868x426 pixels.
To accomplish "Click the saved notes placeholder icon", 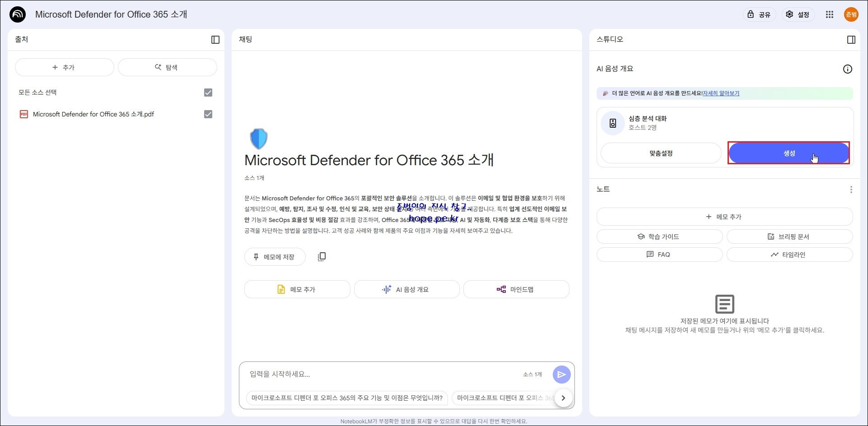I will pyautogui.click(x=724, y=304).
